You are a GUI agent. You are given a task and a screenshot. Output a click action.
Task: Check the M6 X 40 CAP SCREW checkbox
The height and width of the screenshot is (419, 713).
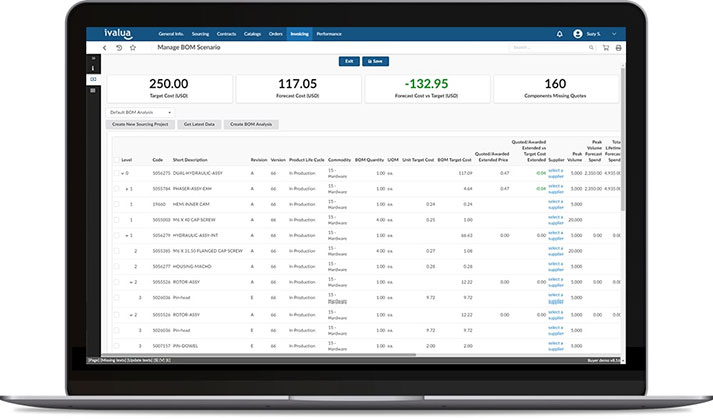click(x=116, y=220)
